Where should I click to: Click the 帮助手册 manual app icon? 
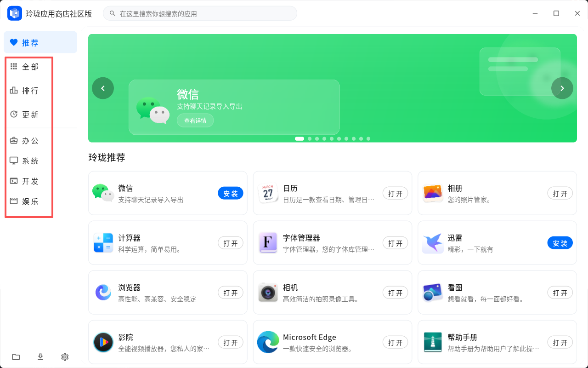[433, 342]
